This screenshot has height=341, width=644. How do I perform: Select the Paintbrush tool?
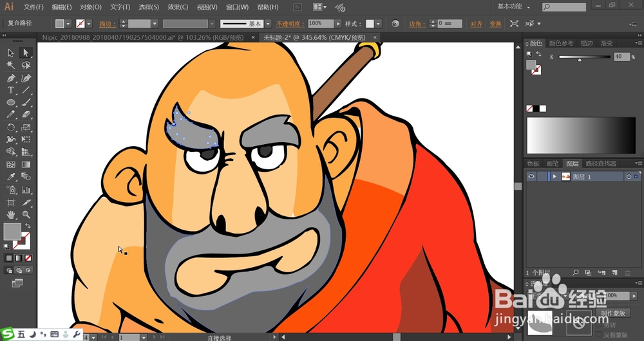pyautogui.click(x=26, y=102)
